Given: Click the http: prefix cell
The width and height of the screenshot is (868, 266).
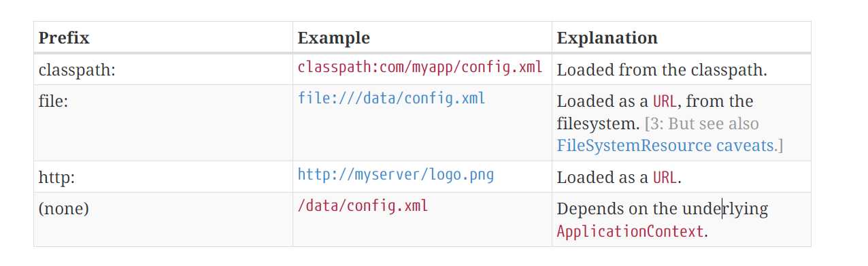Looking at the screenshot, I should pyautogui.click(x=56, y=178).
